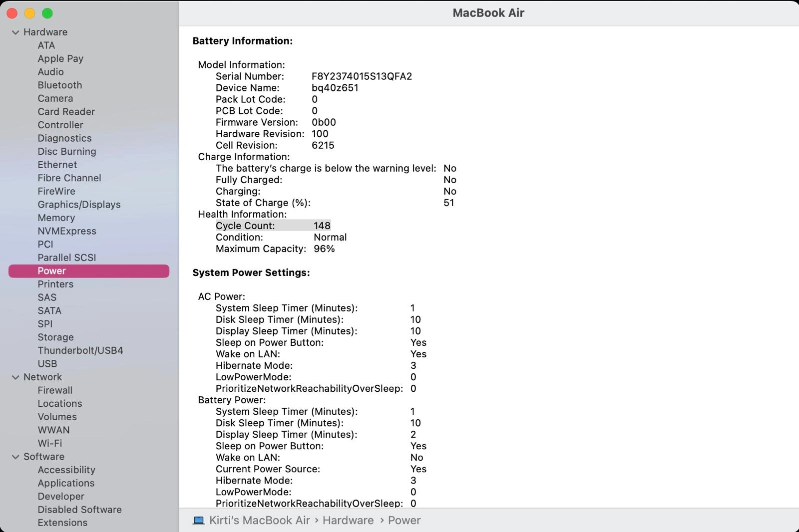Viewport: 799px width, 532px height.
Task: Select Extensions under Software
Action: 62,523
